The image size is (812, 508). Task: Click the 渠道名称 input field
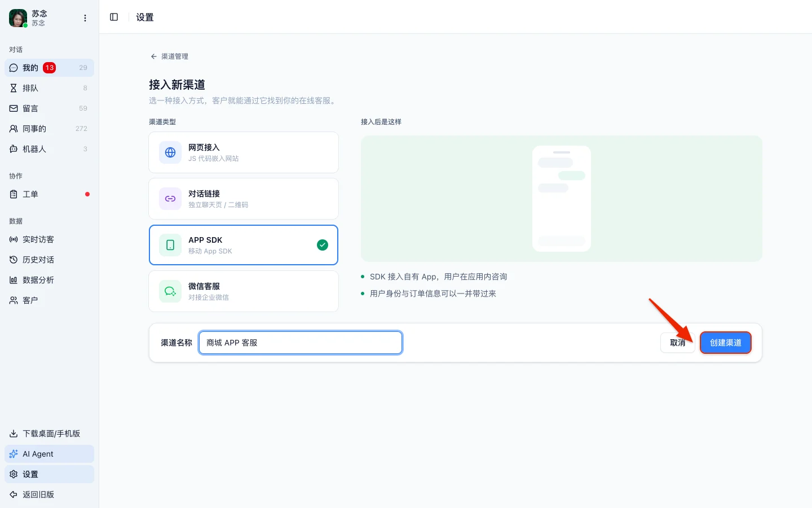tap(301, 343)
